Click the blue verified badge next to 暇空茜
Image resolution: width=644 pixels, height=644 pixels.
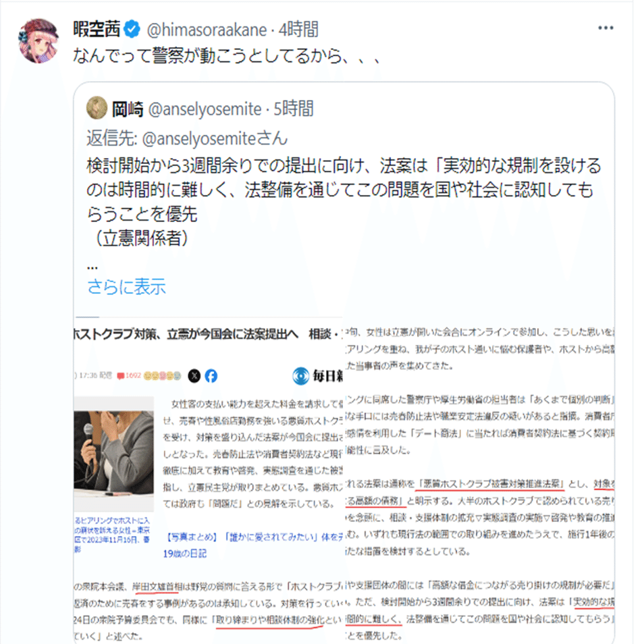click(132, 29)
